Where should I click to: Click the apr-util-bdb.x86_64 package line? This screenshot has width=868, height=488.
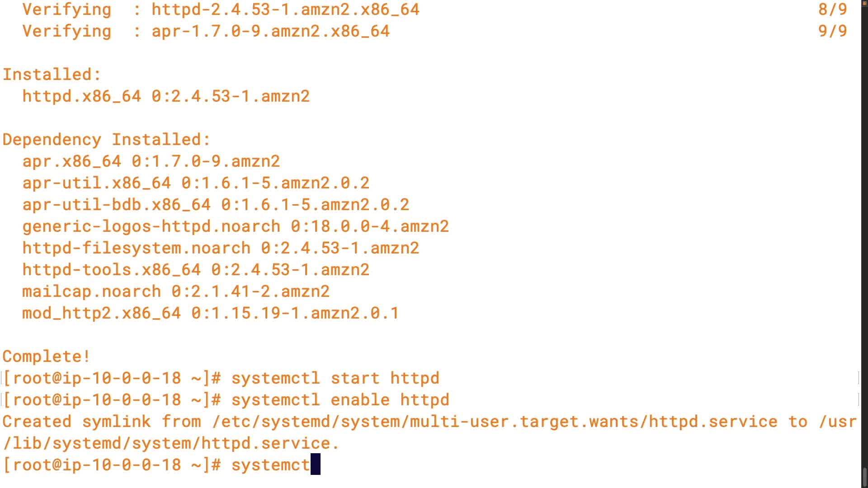tap(216, 204)
